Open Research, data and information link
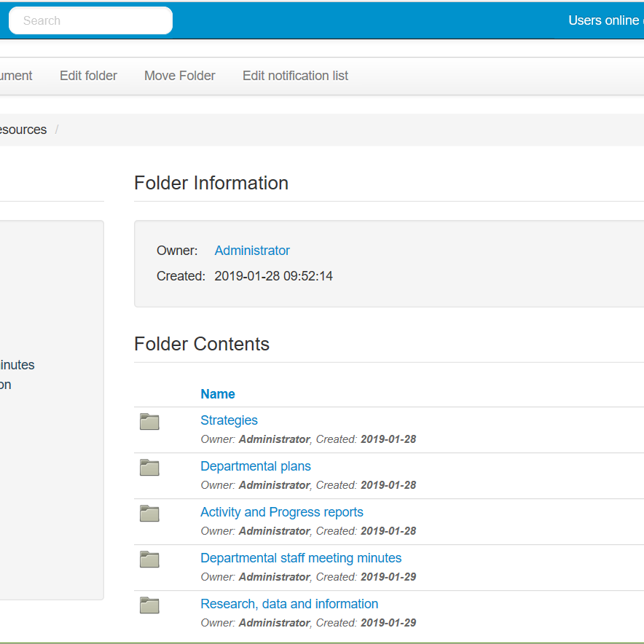The image size is (644, 644). coord(289,604)
